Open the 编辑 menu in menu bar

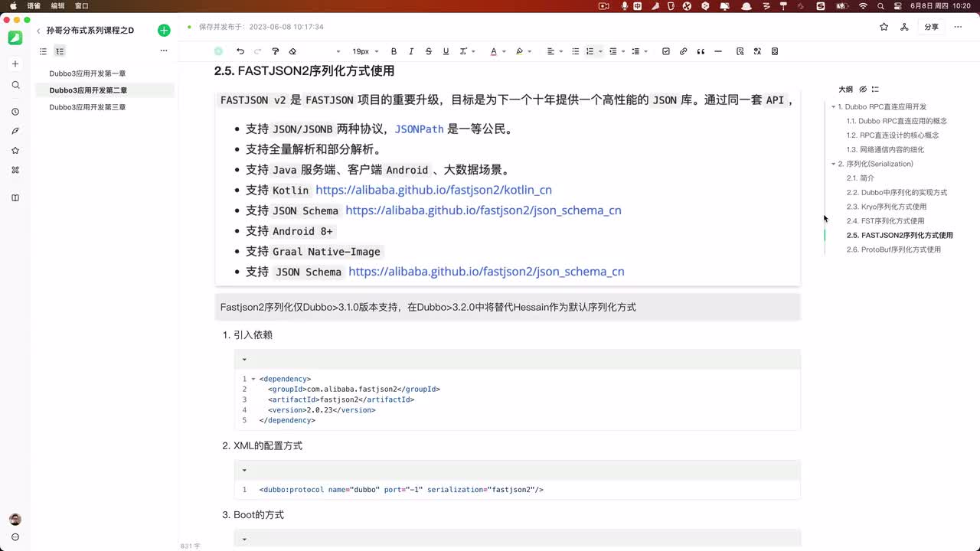(57, 5)
